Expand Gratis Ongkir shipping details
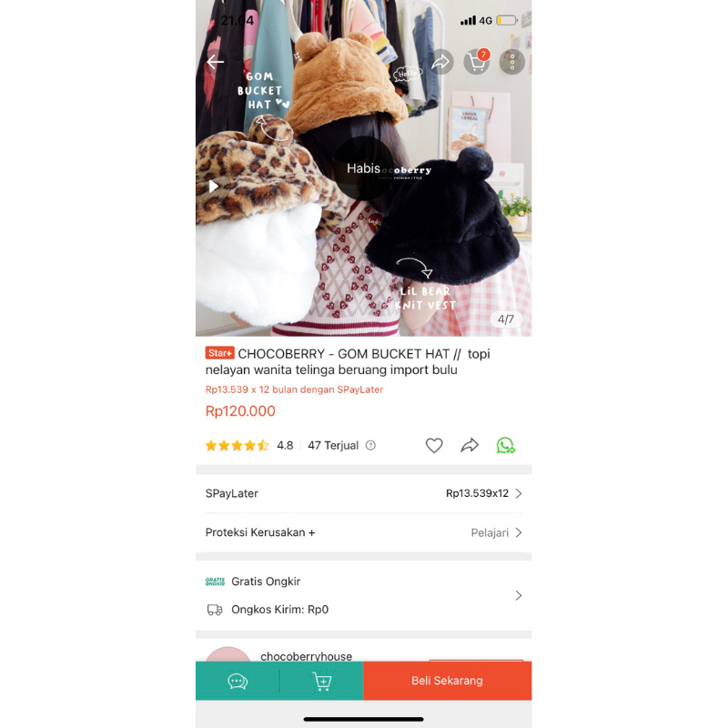 click(x=363, y=595)
